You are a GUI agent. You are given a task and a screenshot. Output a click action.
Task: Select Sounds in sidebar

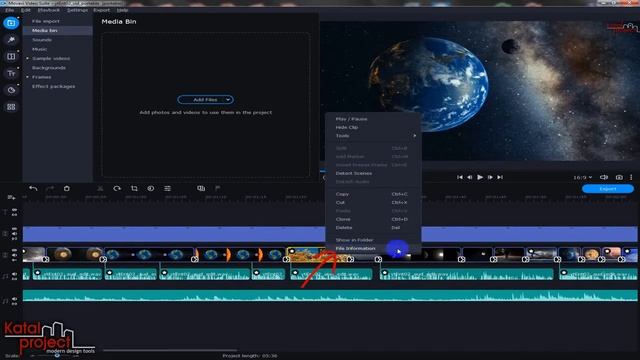42,40
